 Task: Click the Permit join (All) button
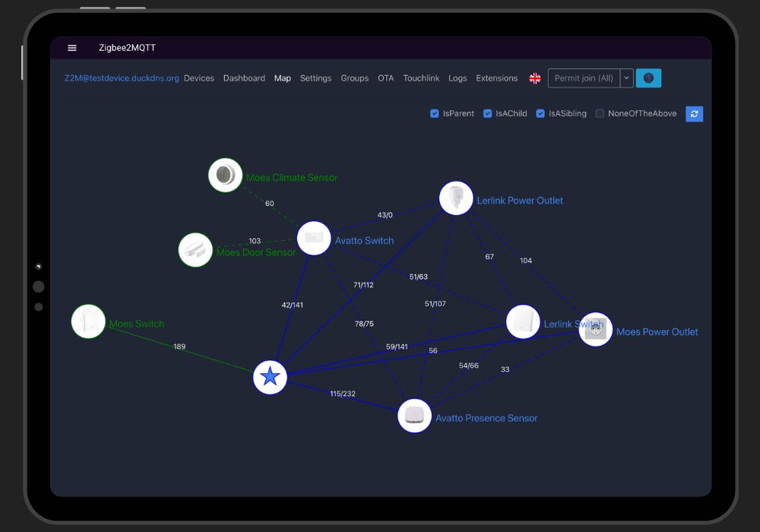point(584,78)
